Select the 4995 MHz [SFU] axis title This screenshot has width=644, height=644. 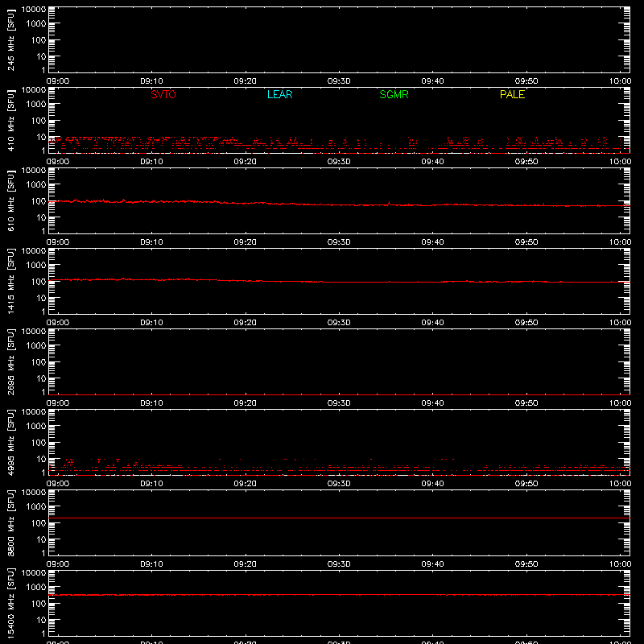(10, 442)
